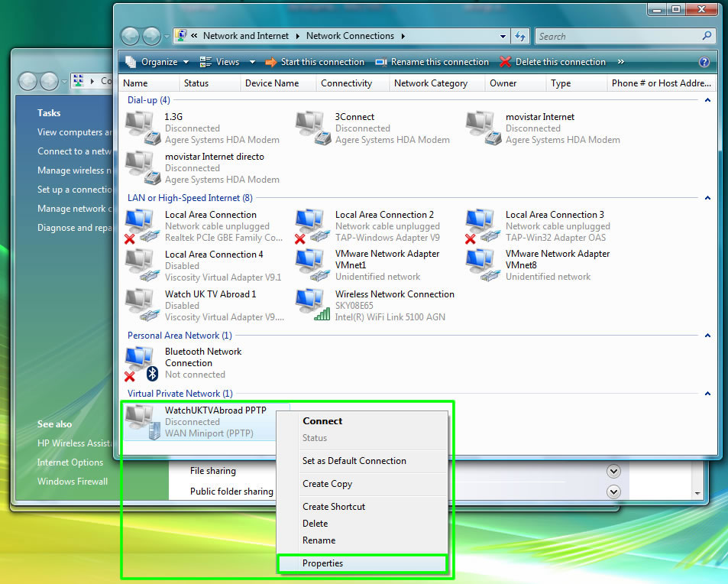Select the Bluetooth Network Connection icon

[143, 364]
